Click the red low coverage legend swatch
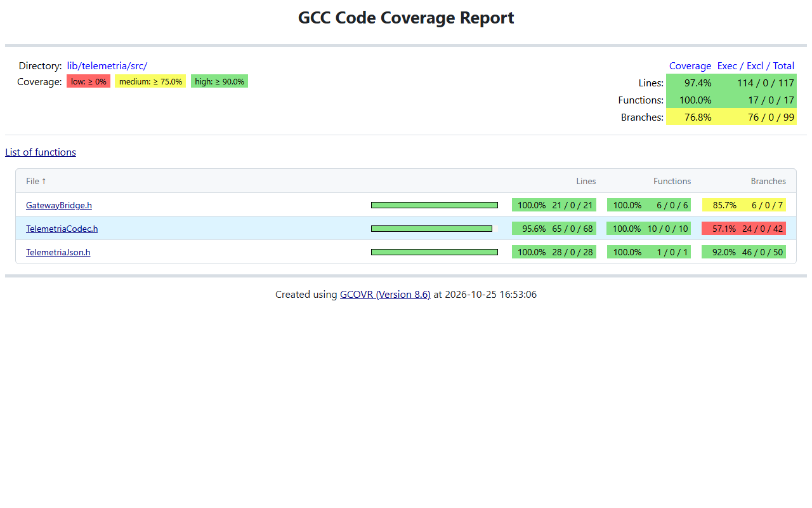 pos(89,81)
